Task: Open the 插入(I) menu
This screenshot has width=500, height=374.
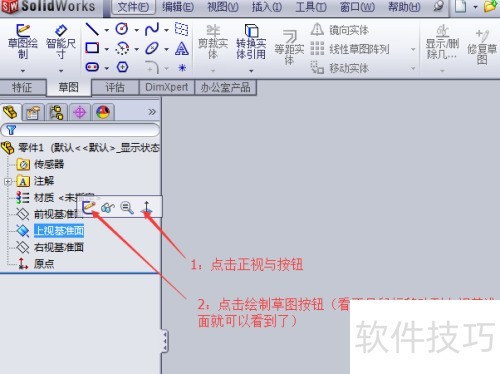Action: tap(267, 7)
